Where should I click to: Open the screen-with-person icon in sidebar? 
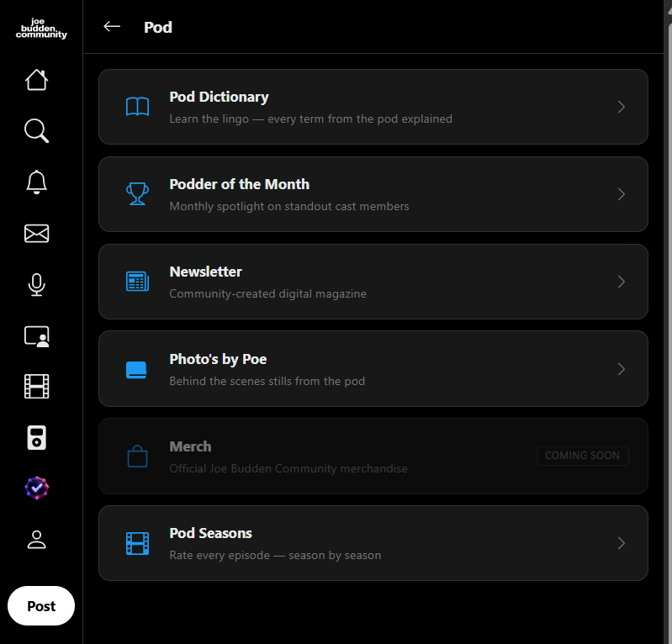coord(36,337)
